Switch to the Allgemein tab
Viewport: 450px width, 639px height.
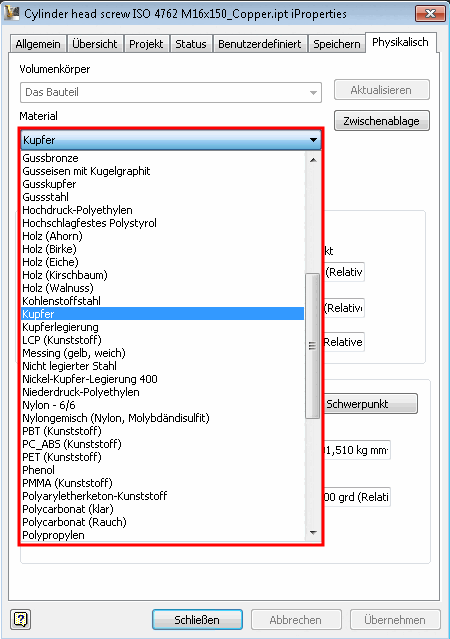tap(38, 44)
